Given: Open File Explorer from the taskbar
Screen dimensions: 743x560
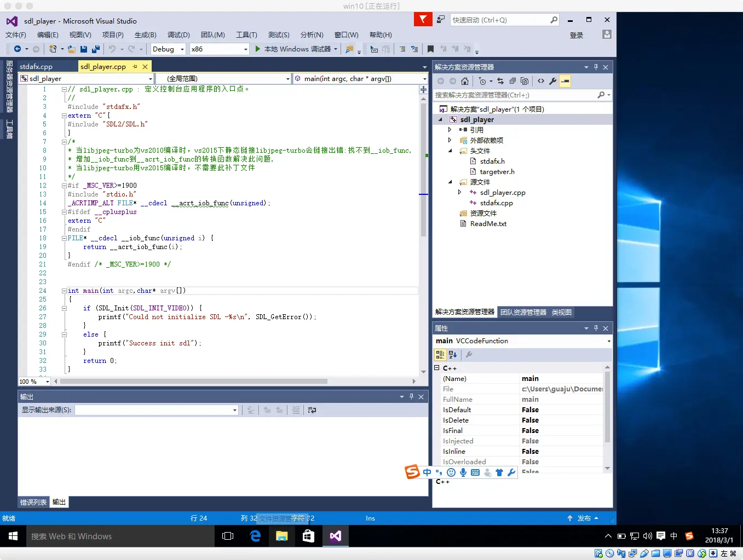Looking at the screenshot, I should click(x=282, y=536).
